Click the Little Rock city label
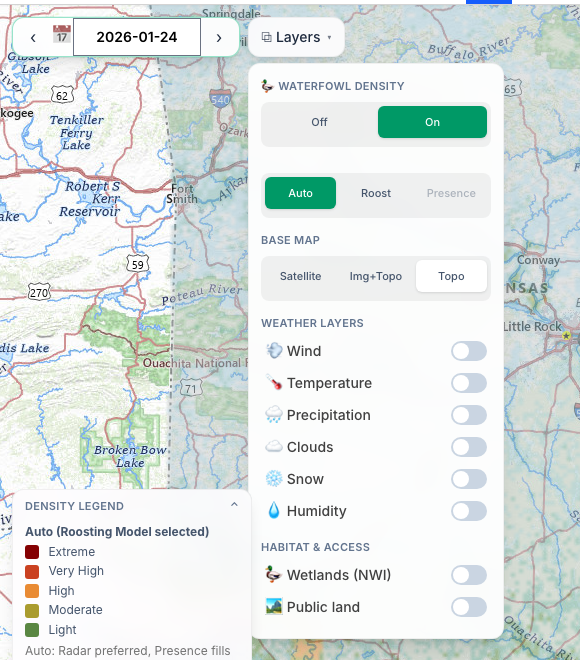The width and height of the screenshot is (580, 660). pyautogui.click(x=532, y=327)
